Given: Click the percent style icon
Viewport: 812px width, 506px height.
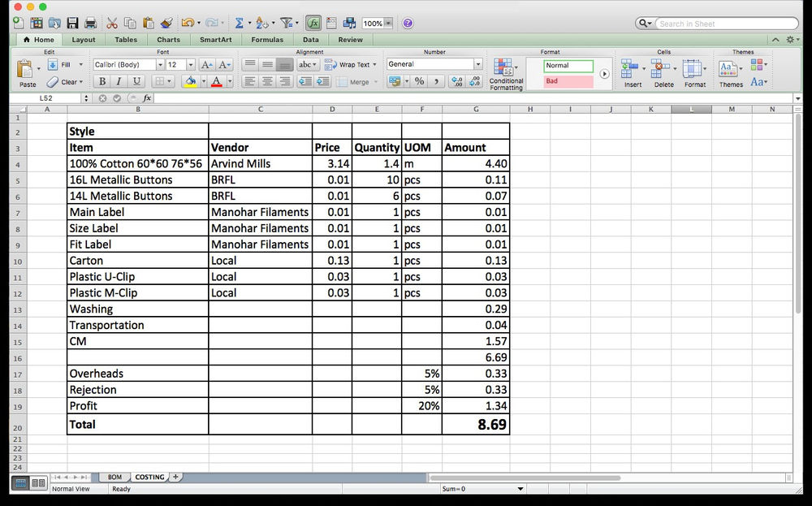Looking at the screenshot, I should point(419,81).
